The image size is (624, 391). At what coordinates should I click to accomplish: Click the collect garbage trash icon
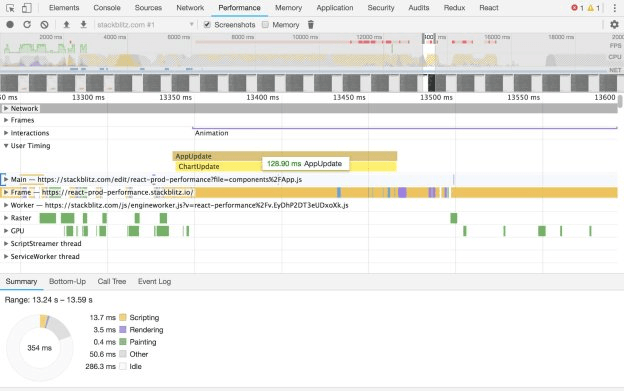[311, 25]
